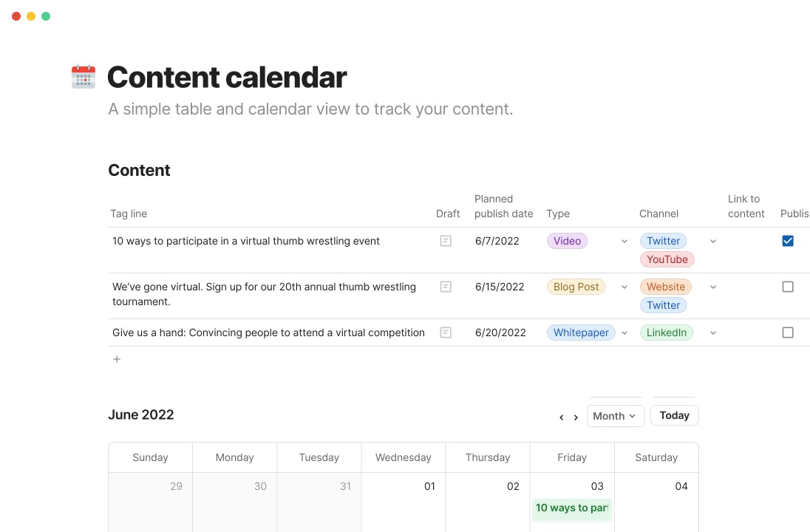
Task: Check the Published box for Blog Post row
Action: (x=788, y=287)
